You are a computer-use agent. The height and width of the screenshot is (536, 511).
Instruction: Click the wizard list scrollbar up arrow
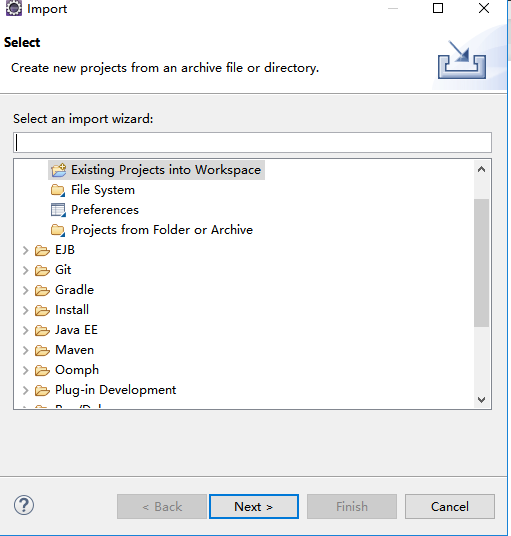pyautogui.click(x=482, y=169)
